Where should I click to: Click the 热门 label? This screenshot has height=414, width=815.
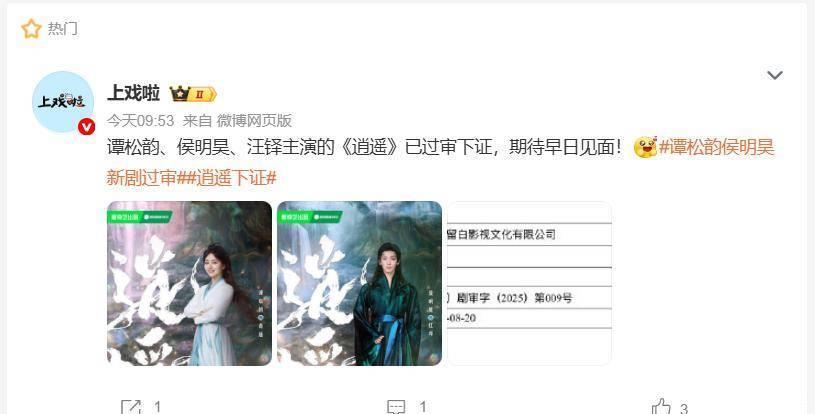(x=63, y=29)
